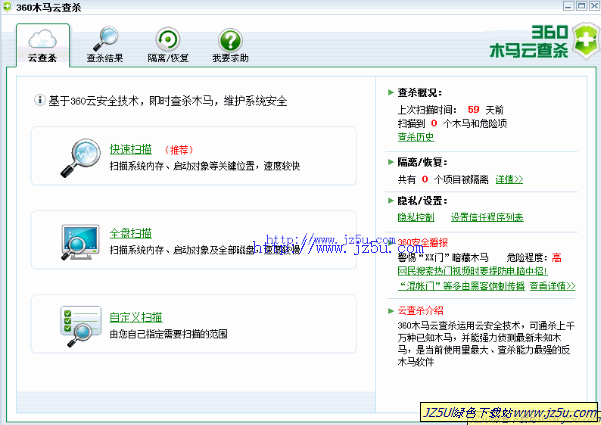Click the green arrow beside 隐私/设置

click(x=391, y=200)
